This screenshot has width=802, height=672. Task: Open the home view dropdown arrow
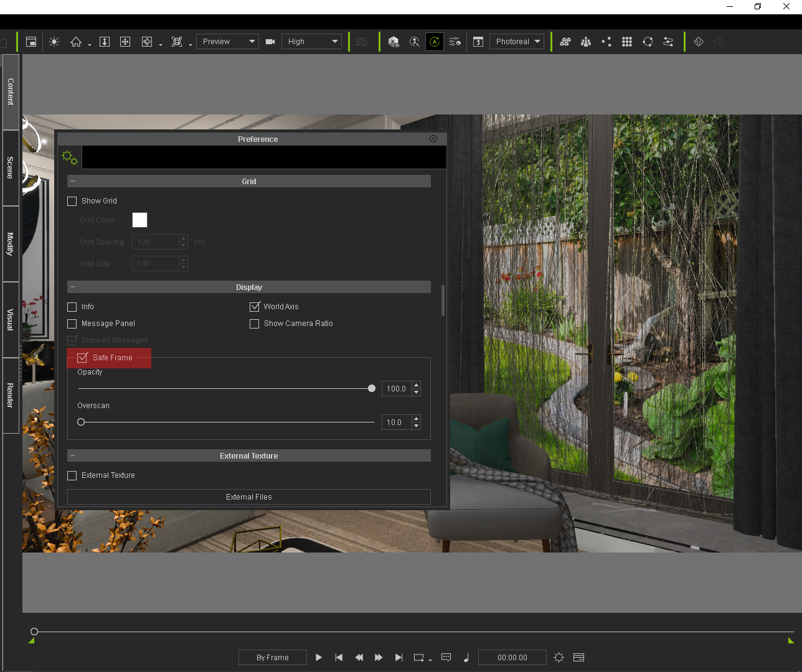pos(90,45)
